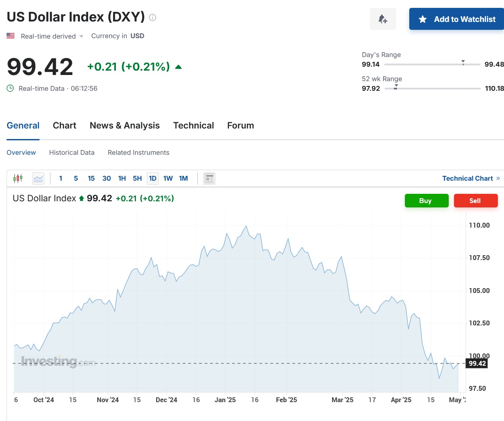Click Currency in USD label
504x421 pixels.
(x=118, y=36)
